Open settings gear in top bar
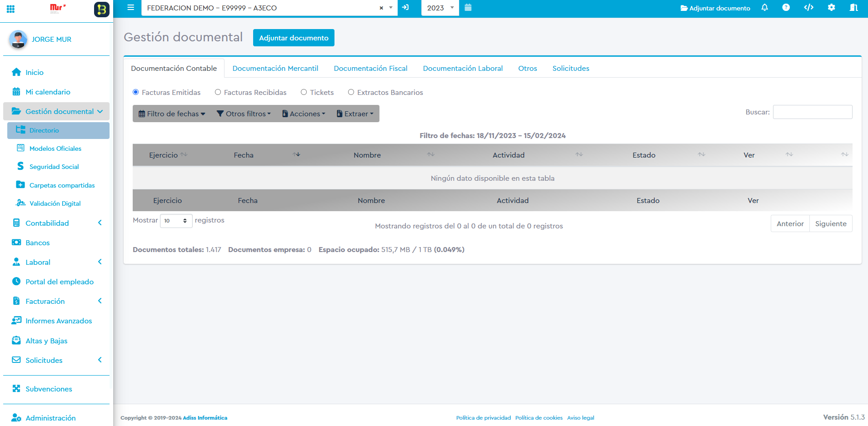This screenshot has height=426, width=868. pyautogui.click(x=831, y=8)
